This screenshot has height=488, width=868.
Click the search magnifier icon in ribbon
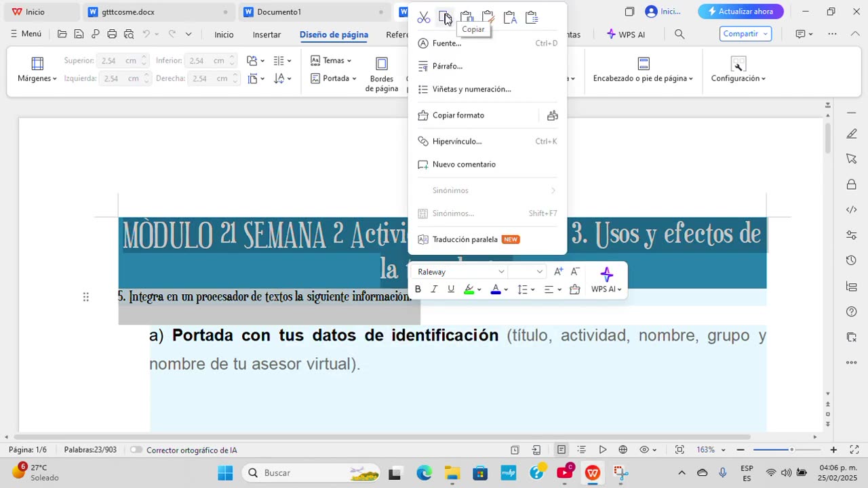click(x=679, y=34)
